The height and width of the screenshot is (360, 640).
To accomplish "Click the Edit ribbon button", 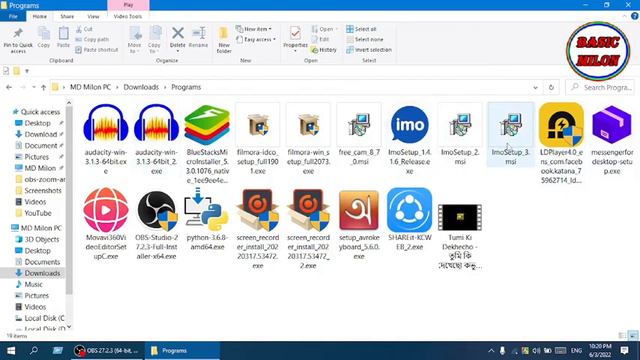I will [x=320, y=39].
